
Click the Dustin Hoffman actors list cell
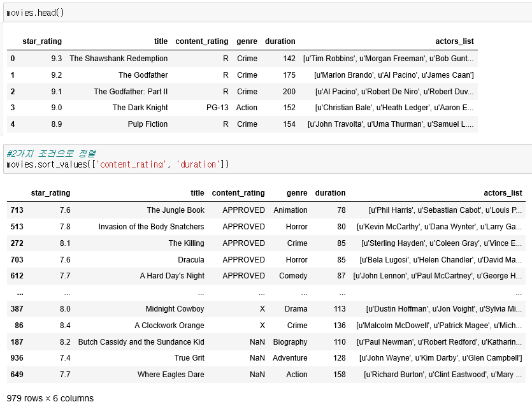(x=444, y=308)
